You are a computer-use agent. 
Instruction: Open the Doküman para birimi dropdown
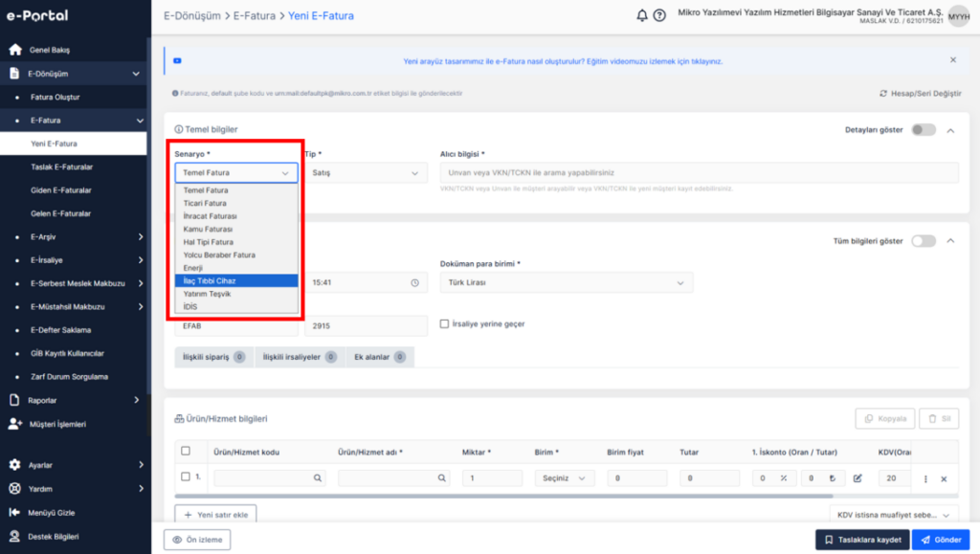[x=567, y=283]
